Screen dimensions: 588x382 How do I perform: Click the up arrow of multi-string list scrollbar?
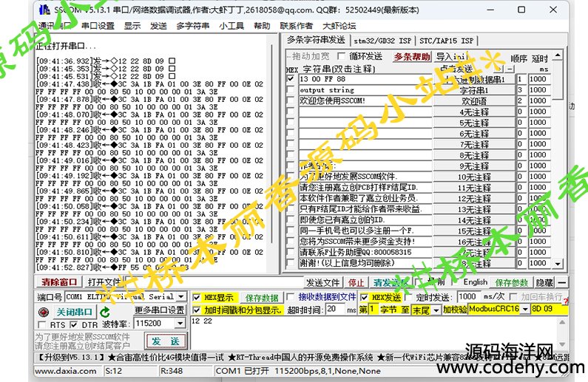tap(558, 55)
